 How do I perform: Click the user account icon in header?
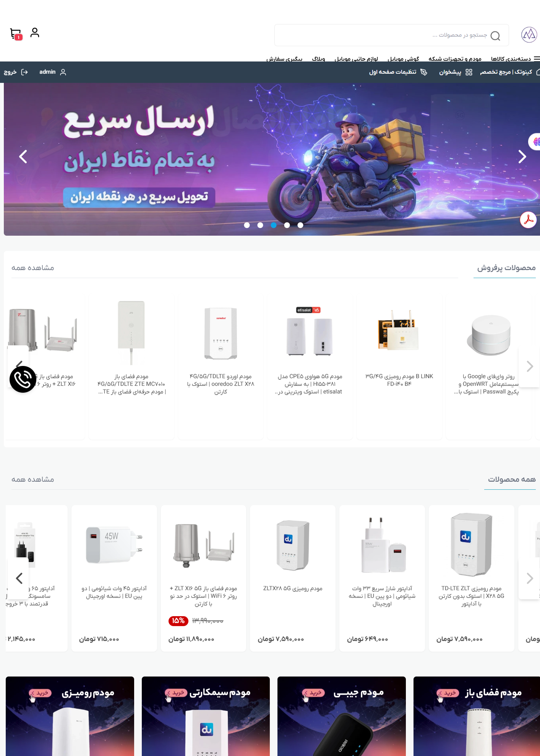click(35, 33)
